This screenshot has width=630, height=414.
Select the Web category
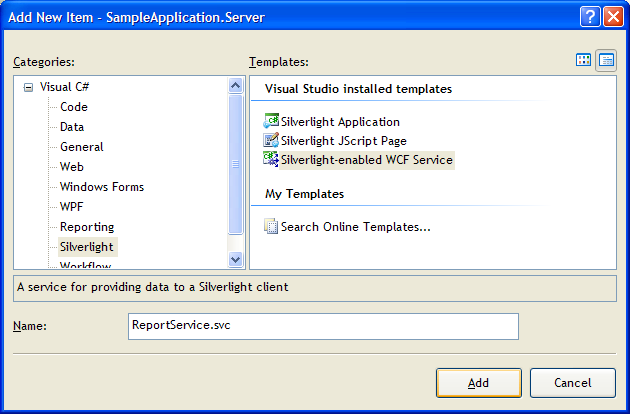(72, 167)
